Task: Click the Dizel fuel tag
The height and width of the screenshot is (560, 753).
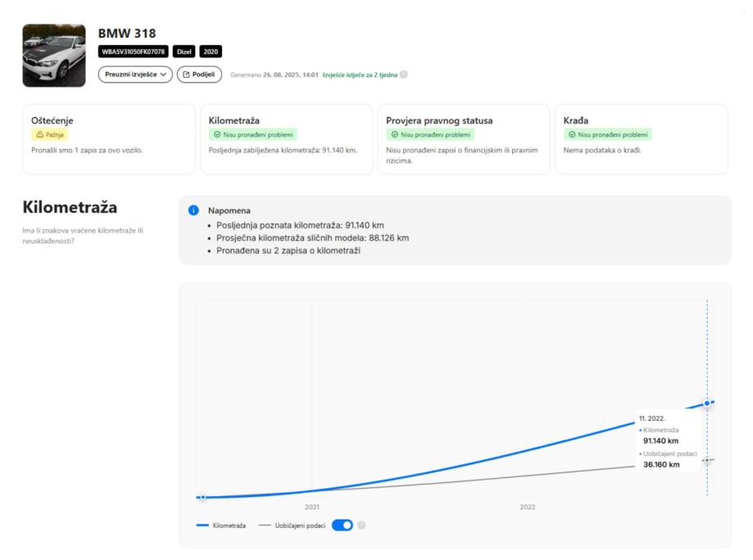Action: click(x=184, y=52)
